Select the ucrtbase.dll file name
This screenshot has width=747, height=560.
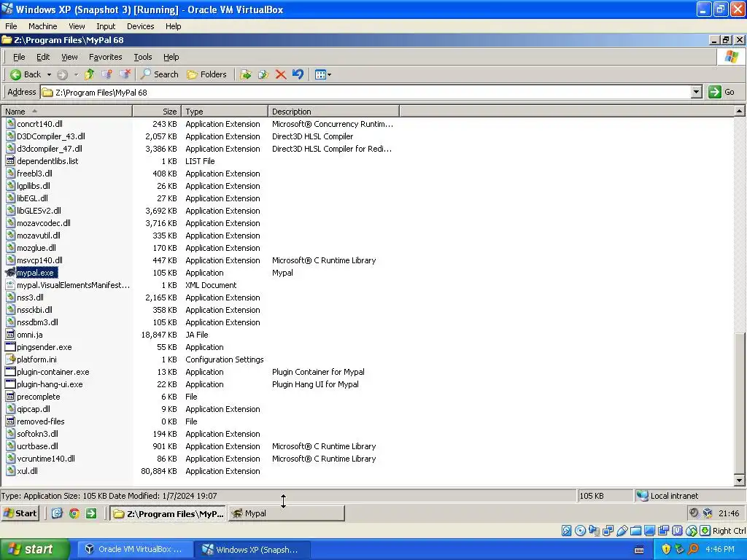(38, 446)
